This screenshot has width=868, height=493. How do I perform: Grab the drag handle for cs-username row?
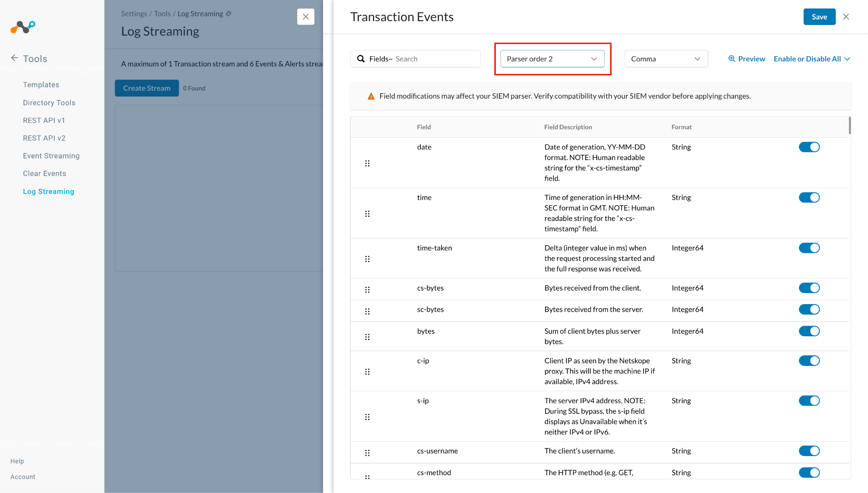point(367,453)
